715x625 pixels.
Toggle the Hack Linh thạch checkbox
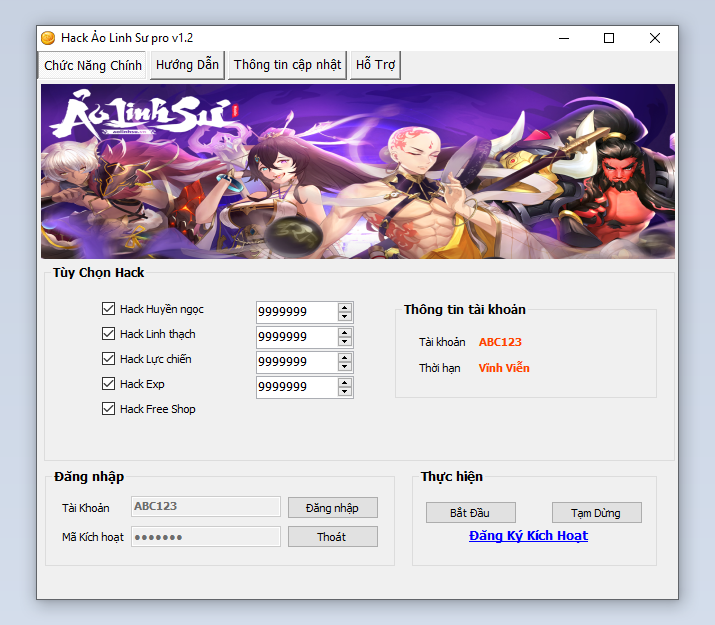point(109,334)
